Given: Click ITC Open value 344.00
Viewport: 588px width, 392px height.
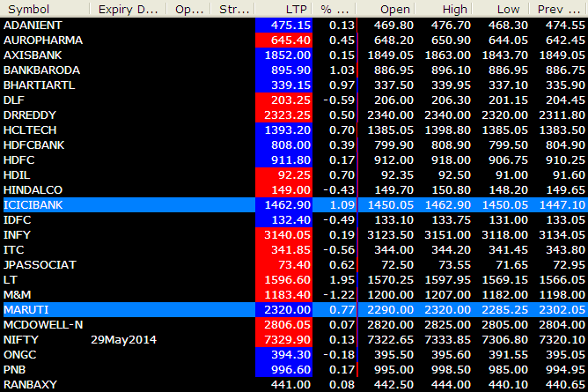Looking at the screenshot, I should pyautogui.click(x=393, y=250).
